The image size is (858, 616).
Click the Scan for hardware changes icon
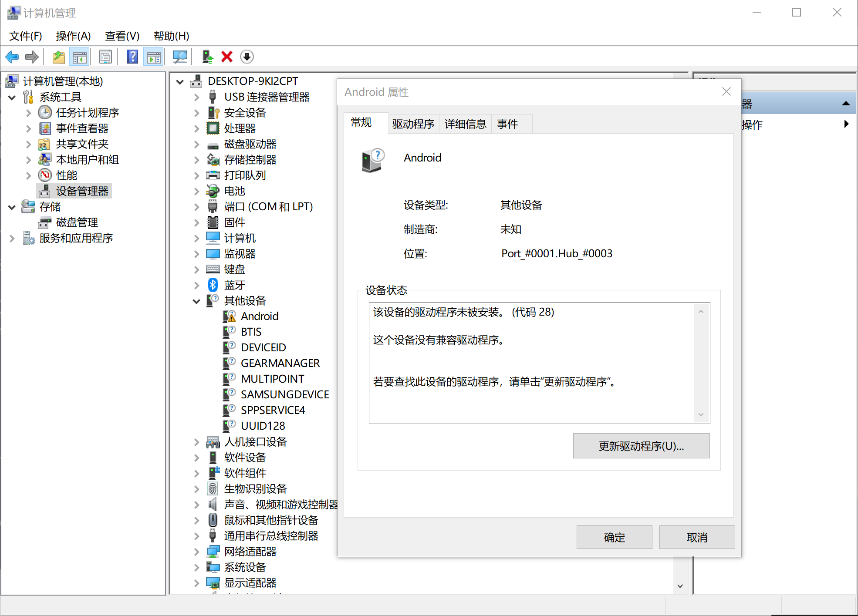[179, 57]
